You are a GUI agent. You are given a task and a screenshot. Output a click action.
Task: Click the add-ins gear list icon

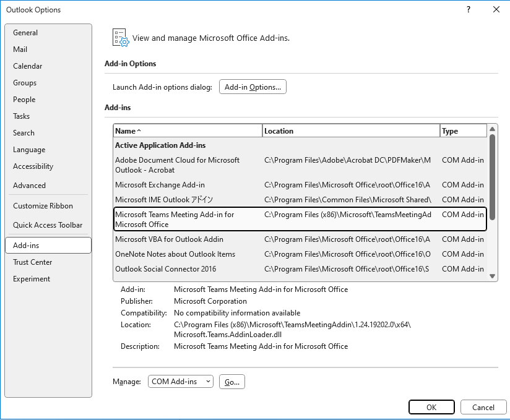point(121,38)
